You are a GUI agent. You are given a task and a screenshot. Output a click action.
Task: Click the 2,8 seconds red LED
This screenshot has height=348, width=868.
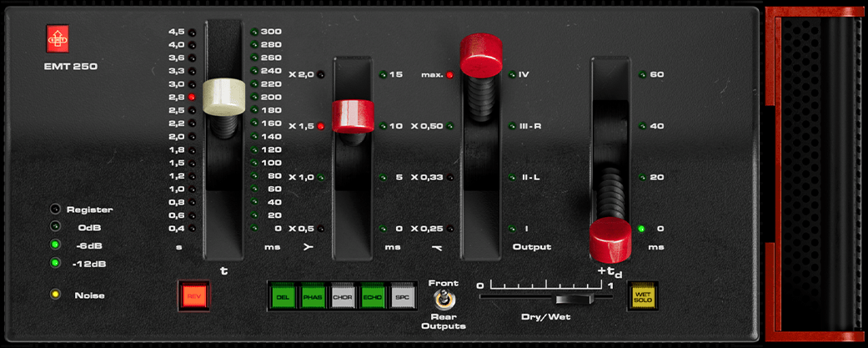[x=192, y=97]
